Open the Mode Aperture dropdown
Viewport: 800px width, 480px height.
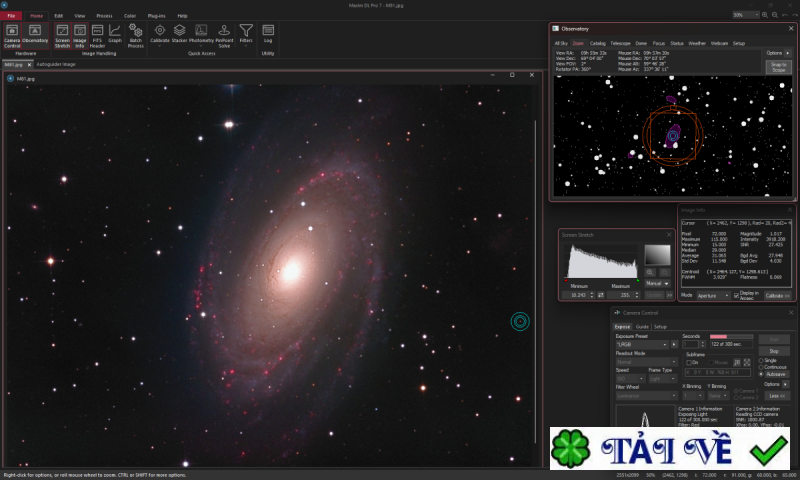714,296
